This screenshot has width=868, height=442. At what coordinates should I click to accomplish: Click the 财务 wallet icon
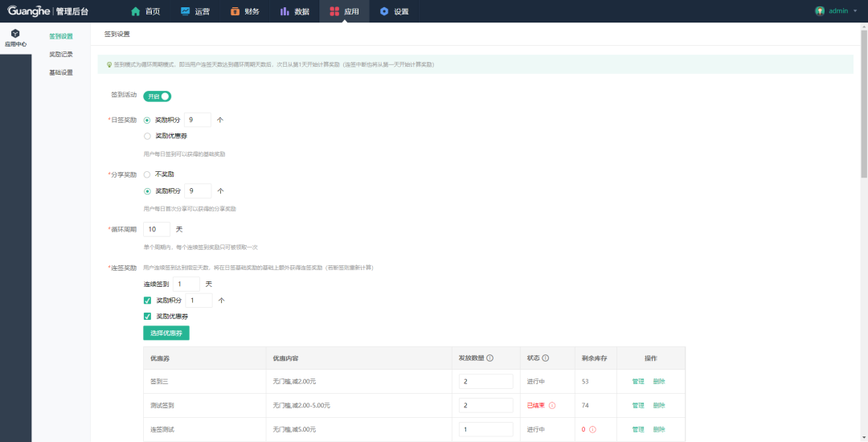pyautogui.click(x=235, y=11)
